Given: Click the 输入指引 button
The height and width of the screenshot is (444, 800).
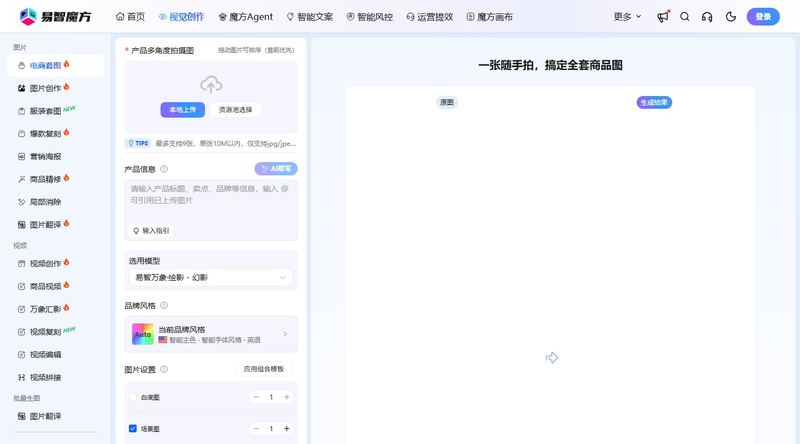Looking at the screenshot, I should pos(151,231).
